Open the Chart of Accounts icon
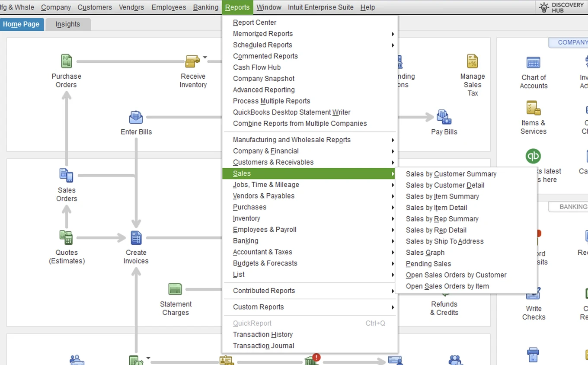 pos(534,62)
